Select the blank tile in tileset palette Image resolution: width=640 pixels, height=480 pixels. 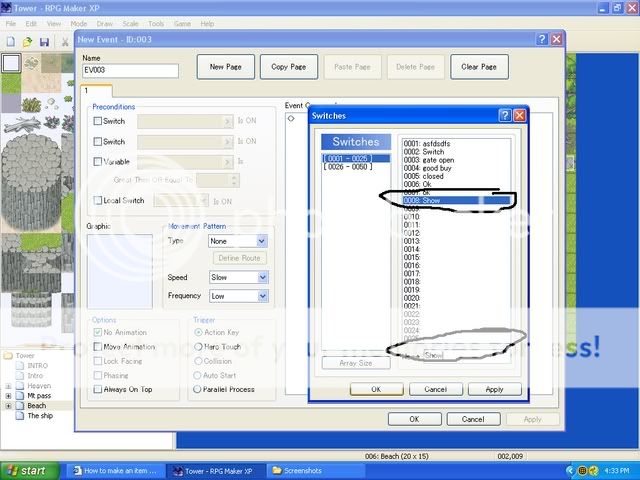click(10, 64)
